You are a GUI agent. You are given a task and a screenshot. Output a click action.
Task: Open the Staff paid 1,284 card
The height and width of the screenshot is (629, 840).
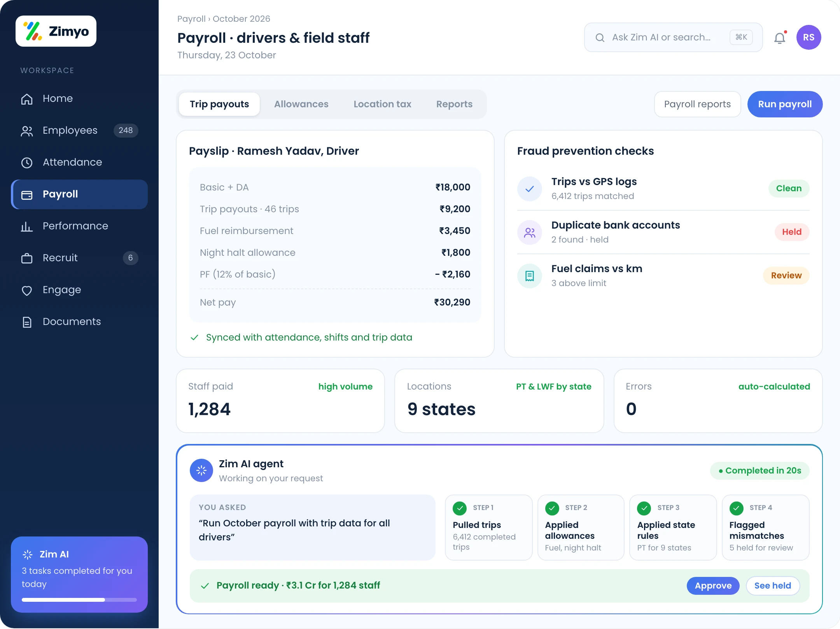point(280,401)
